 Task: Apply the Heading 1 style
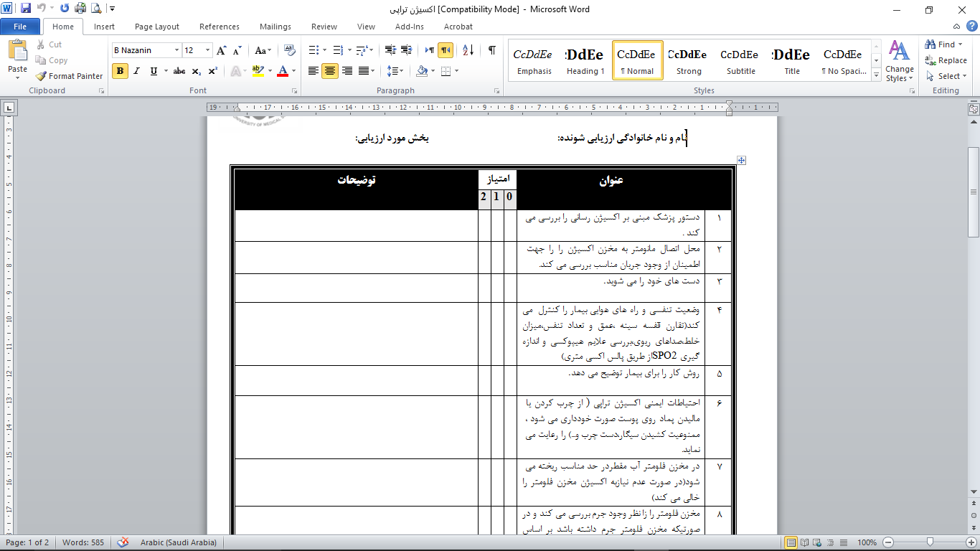pos(584,60)
